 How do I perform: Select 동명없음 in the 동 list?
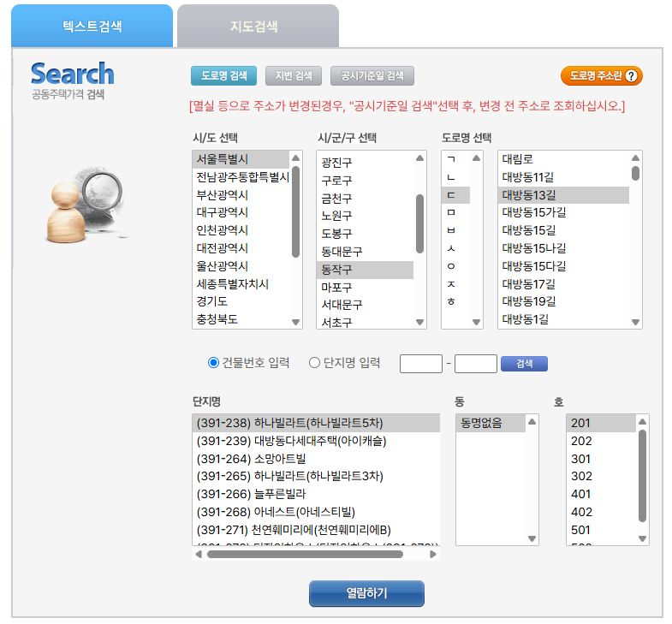click(491, 423)
